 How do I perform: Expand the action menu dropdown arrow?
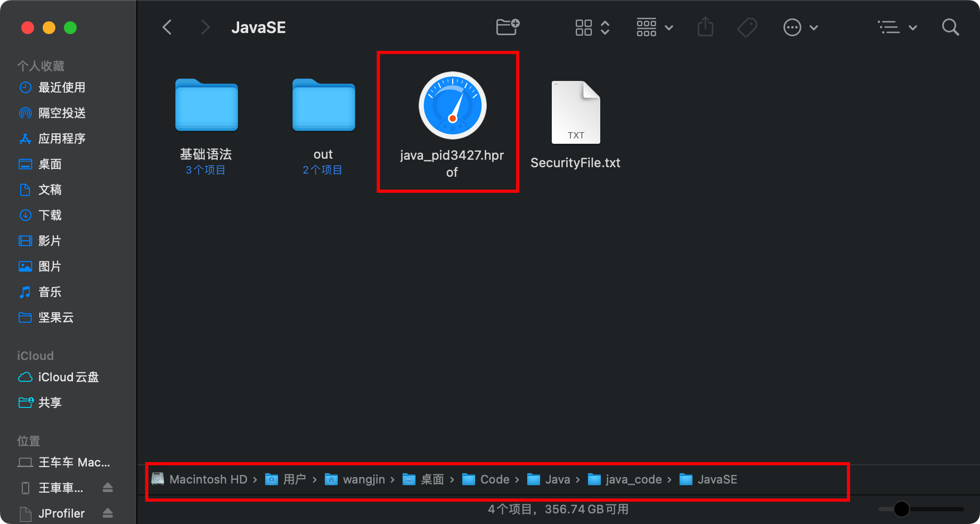pyautogui.click(x=814, y=28)
